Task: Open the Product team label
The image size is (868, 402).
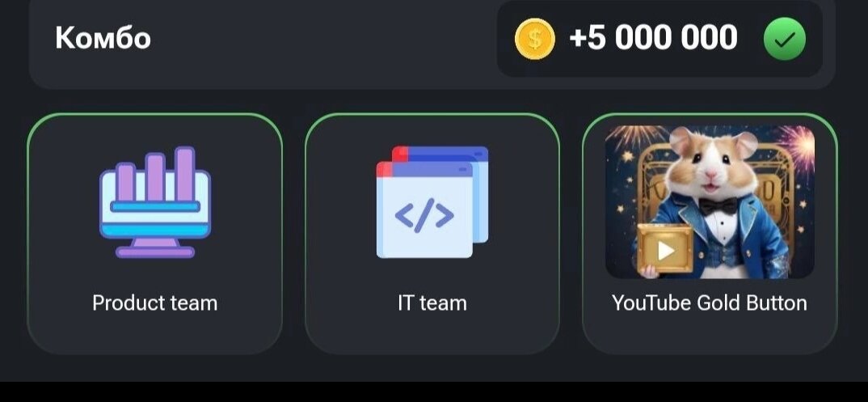Action: point(155,303)
